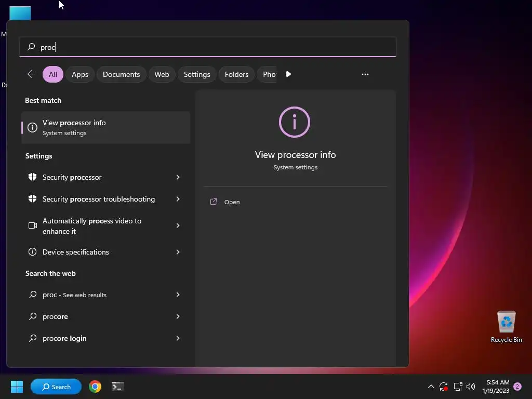The image size is (532, 399).
Task: Click the troubleshooting shield icon
Action: point(33,199)
